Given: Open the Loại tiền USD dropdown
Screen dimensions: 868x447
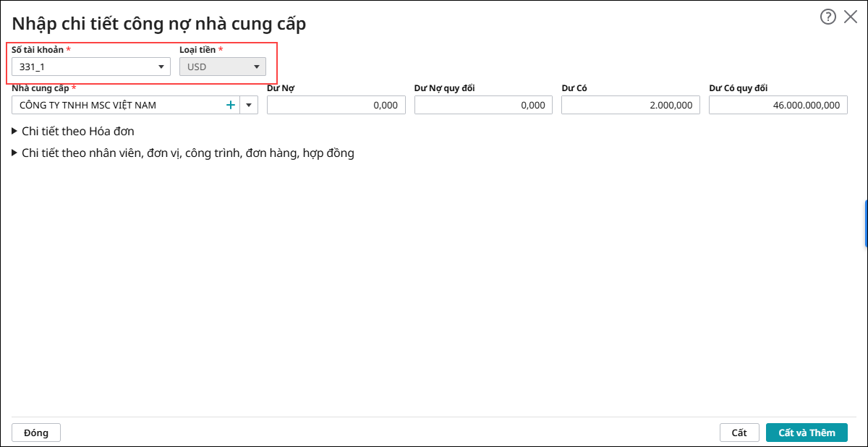Looking at the screenshot, I should tap(223, 67).
